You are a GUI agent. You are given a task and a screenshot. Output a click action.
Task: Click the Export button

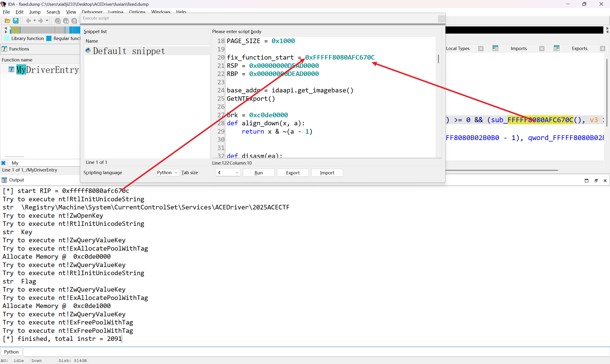(293, 173)
